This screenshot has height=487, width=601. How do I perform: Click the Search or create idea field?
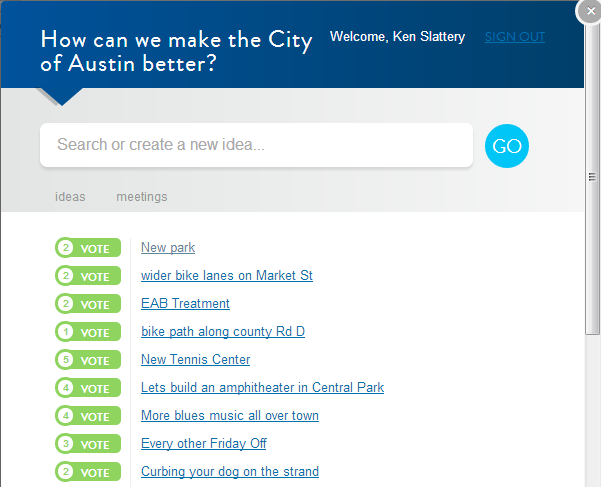tap(256, 145)
